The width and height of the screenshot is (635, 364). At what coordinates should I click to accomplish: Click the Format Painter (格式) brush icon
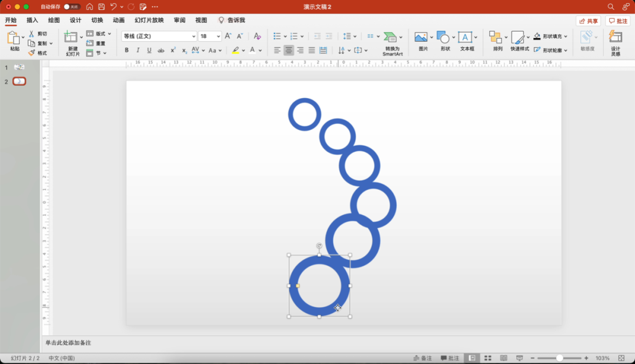click(32, 53)
